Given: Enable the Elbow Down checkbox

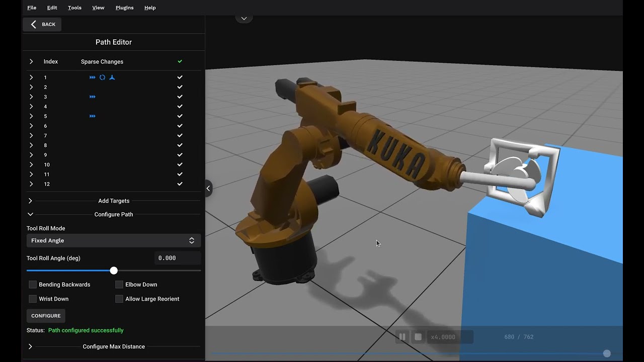Looking at the screenshot, I should click(119, 285).
